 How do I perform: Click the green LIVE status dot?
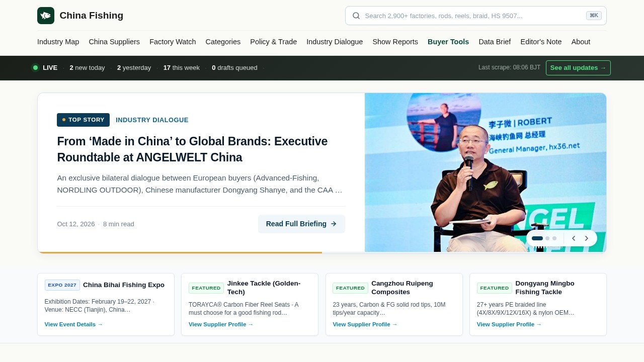click(35, 68)
